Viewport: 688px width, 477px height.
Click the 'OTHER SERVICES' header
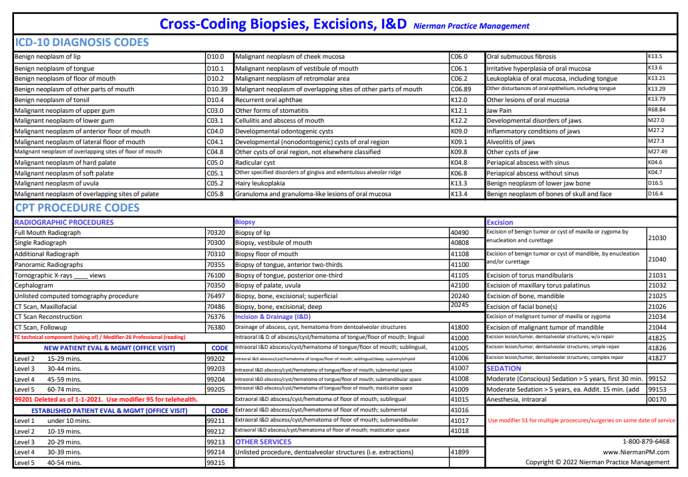tap(263, 442)
